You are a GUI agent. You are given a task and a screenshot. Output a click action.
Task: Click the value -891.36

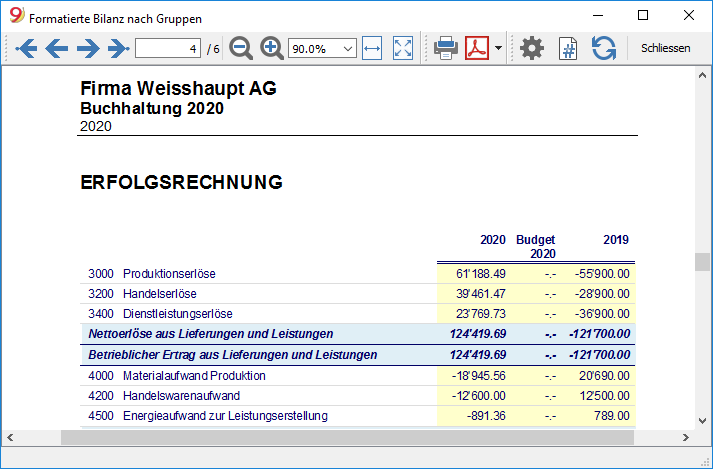coord(486,416)
